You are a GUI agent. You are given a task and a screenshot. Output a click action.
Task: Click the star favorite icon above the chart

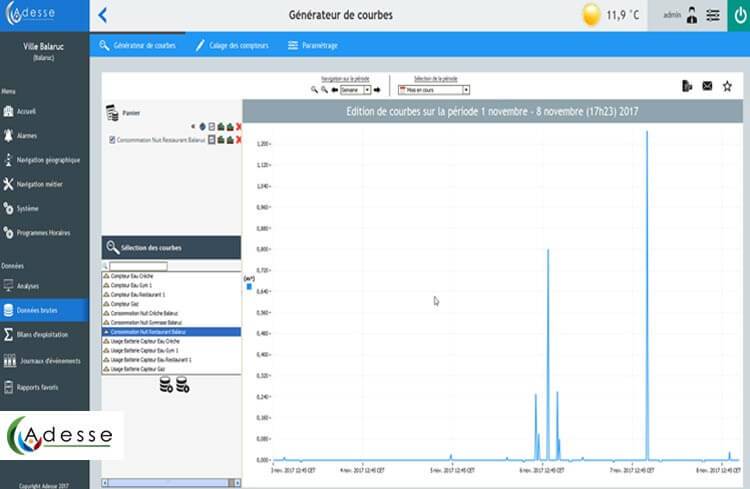[727, 86]
